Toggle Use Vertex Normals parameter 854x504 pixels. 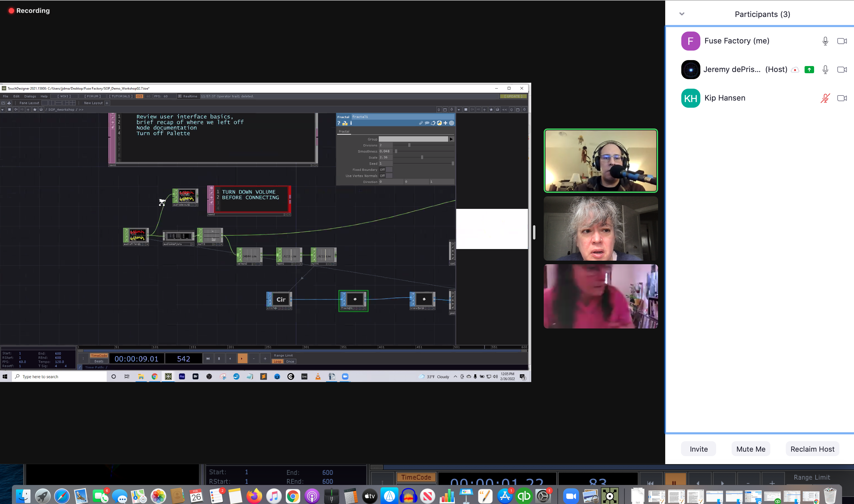click(x=386, y=176)
